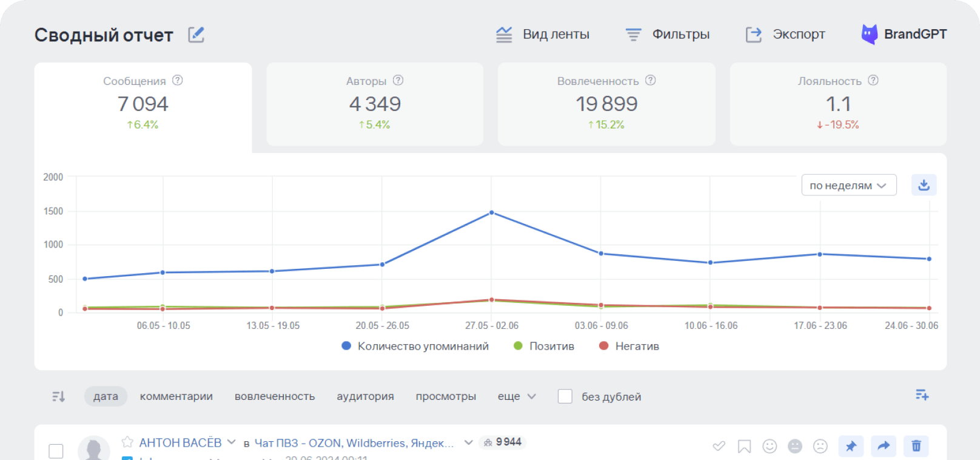Image resolution: width=980 pixels, height=460 pixels.
Task: Pin the post with pin icon
Action: coord(851,446)
